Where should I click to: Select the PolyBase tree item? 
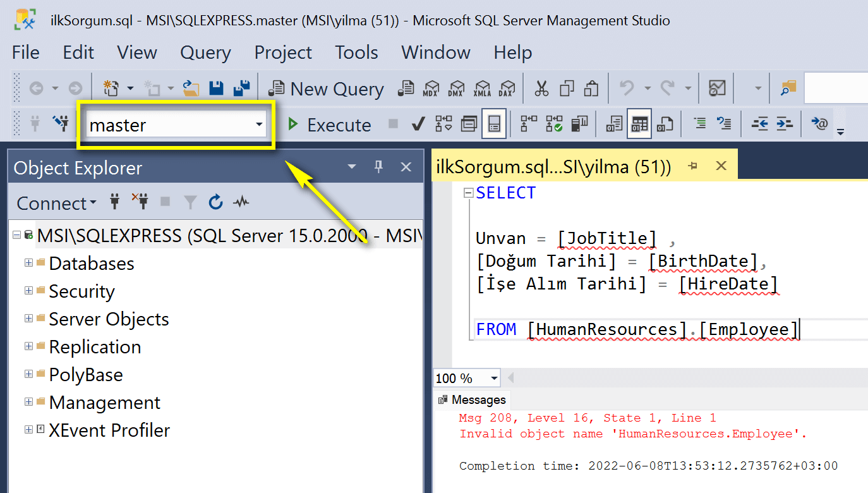(x=86, y=375)
